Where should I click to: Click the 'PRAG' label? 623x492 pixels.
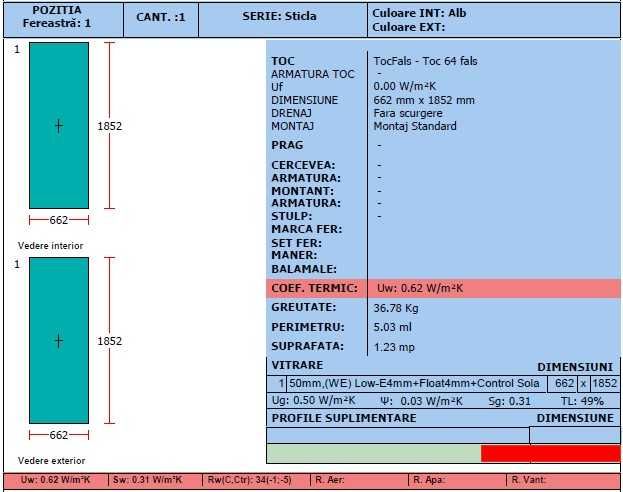tap(287, 145)
